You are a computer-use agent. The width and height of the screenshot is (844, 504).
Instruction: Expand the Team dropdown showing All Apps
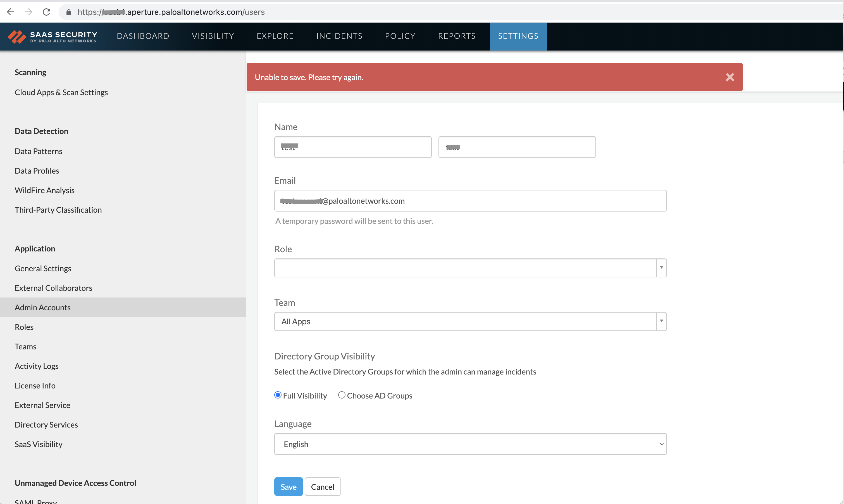coord(470,321)
